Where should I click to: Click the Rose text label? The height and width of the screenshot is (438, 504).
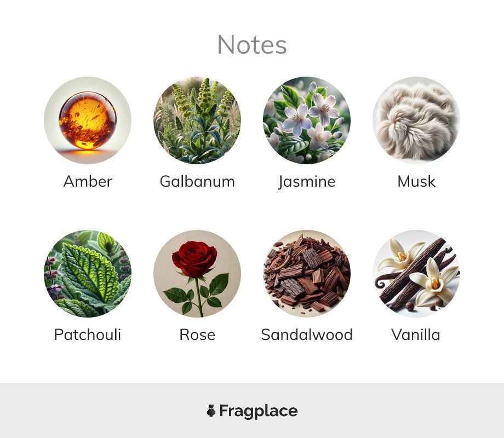pos(197,335)
